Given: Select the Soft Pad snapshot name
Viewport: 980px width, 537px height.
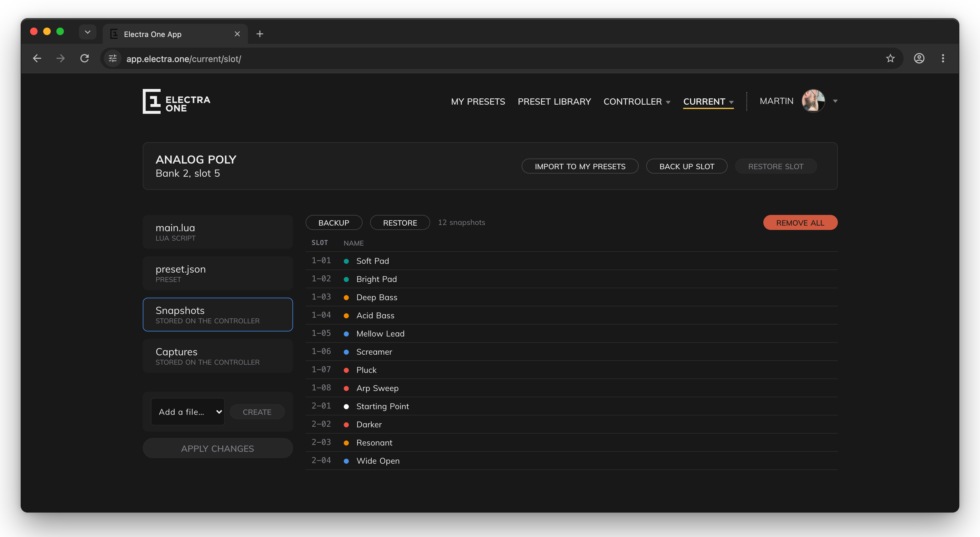Looking at the screenshot, I should [x=373, y=261].
